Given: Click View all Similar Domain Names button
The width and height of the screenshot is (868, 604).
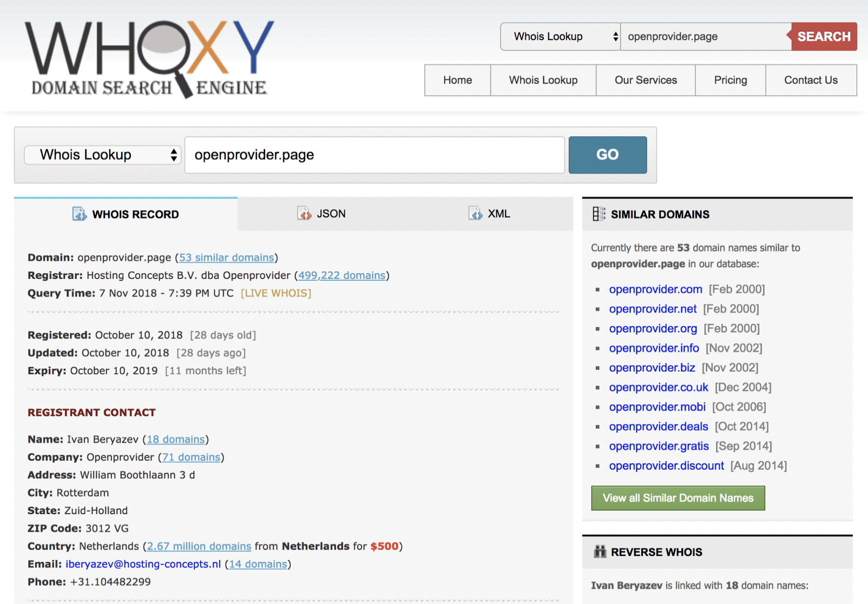Looking at the screenshot, I should [x=678, y=498].
